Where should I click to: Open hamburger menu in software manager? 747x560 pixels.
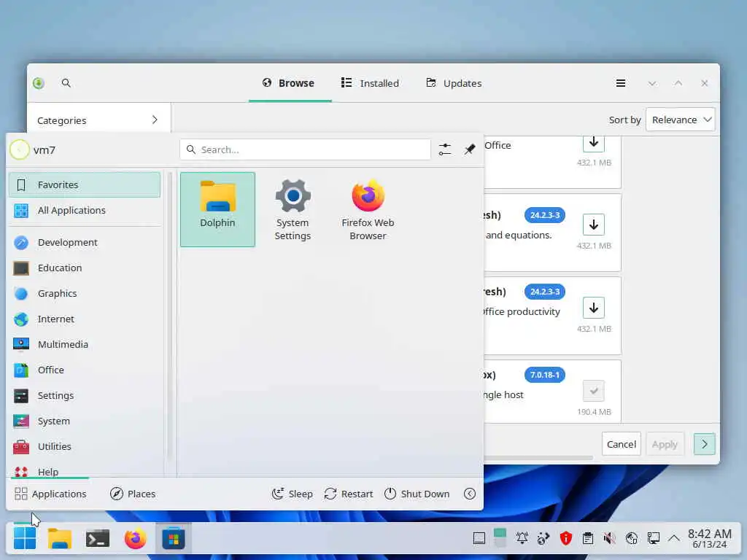(x=620, y=83)
